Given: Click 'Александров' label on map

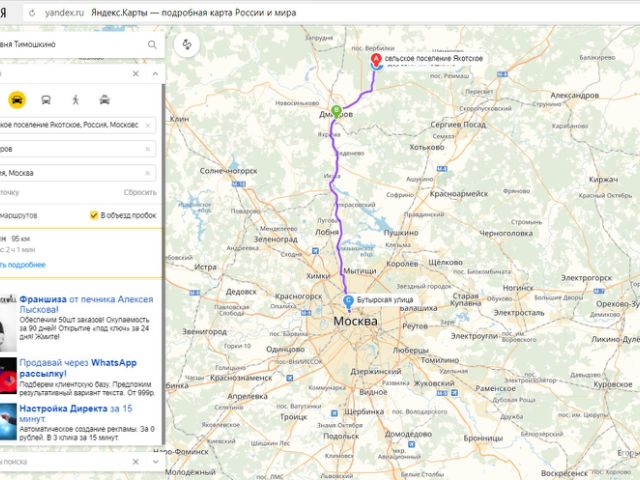Looking at the screenshot, I should click(x=575, y=95).
